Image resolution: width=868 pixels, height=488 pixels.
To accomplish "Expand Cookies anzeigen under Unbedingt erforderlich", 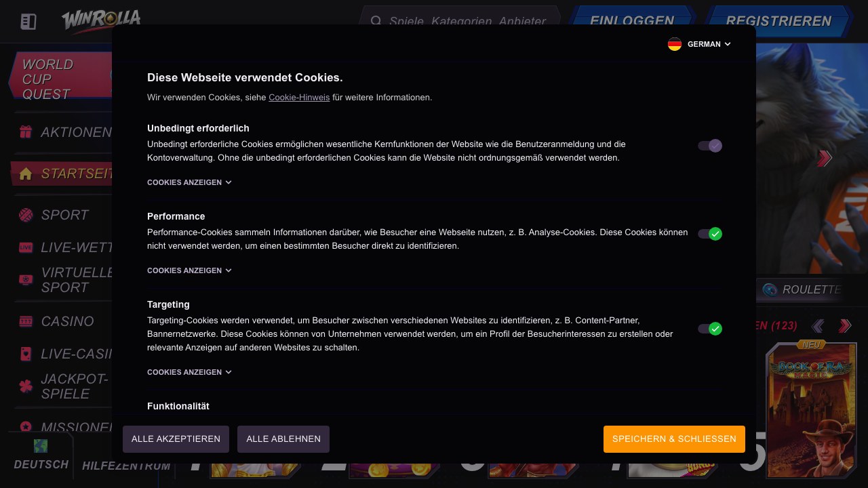I will coord(189,182).
